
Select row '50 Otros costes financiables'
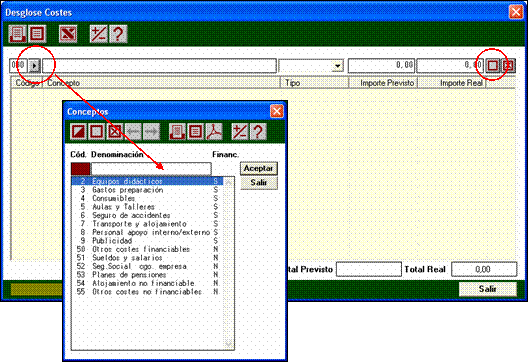click(x=147, y=249)
